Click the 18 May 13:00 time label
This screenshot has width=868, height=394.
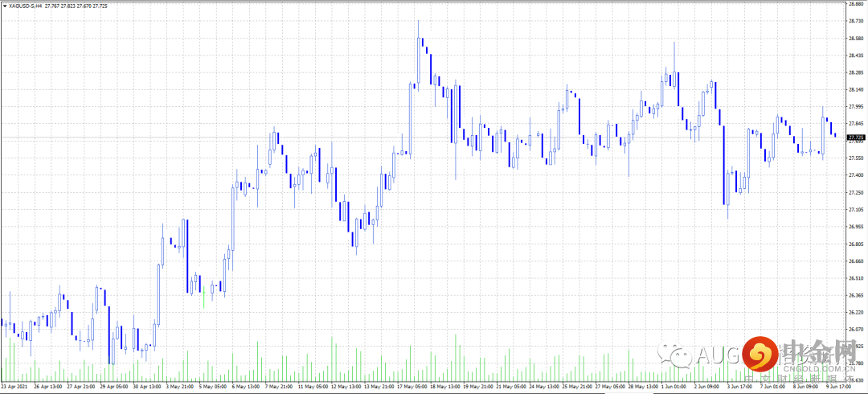[445, 385]
